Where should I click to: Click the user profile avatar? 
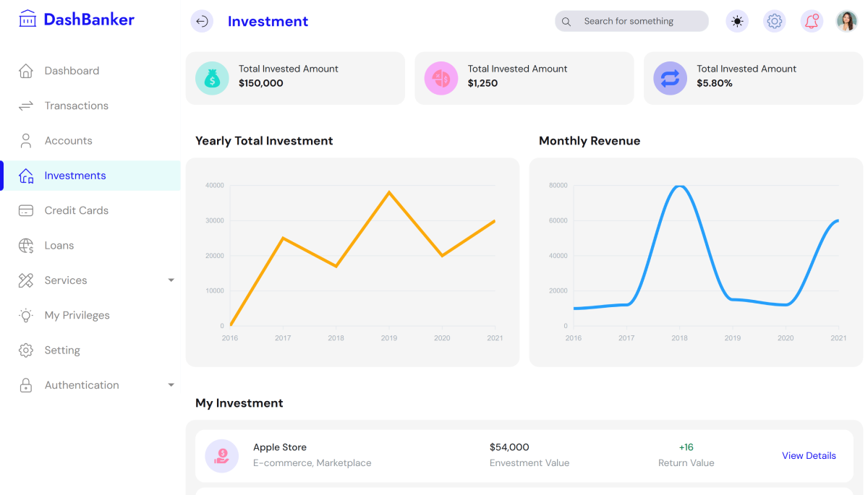(846, 22)
